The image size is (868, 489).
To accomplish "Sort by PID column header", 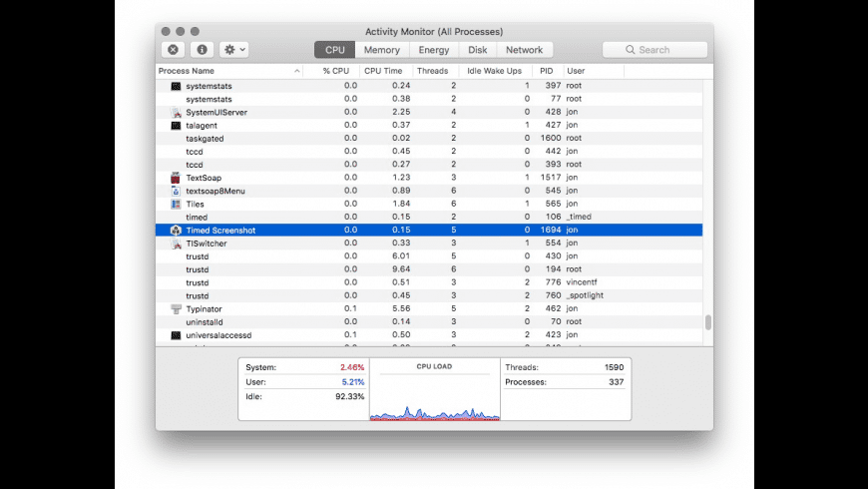I will coord(547,71).
